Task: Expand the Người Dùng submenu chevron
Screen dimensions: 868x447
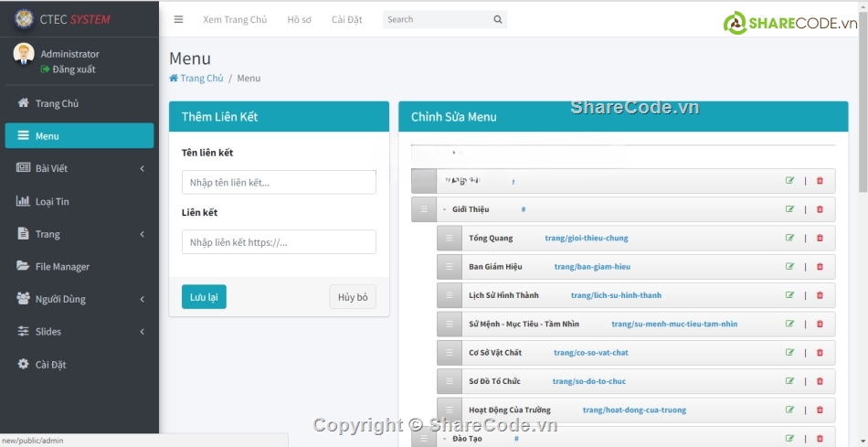Action: [x=143, y=299]
